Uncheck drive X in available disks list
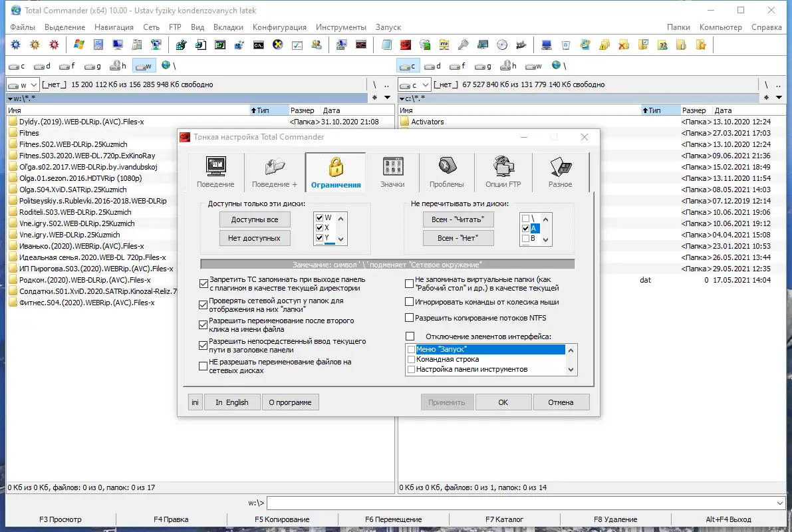 click(x=319, y=228)
